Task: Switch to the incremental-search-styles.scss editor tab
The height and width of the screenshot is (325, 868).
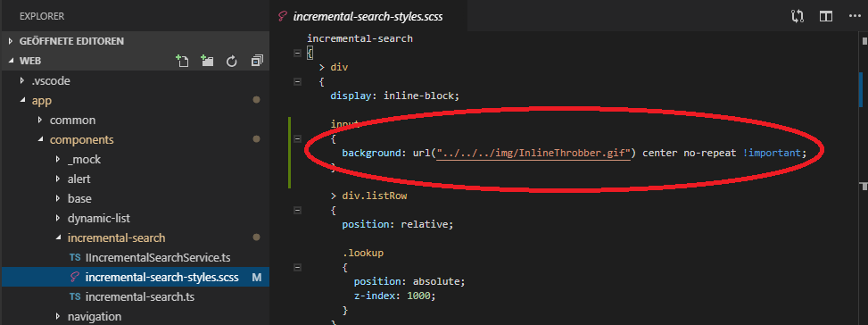Action: pyautogui.click(x=368, y=17)
